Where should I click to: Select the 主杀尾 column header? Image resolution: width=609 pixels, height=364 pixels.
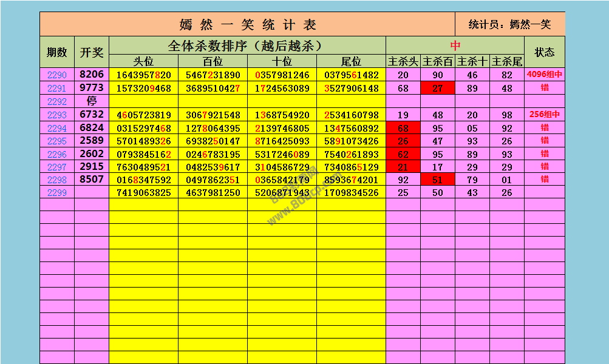click(x=507, y=61)
